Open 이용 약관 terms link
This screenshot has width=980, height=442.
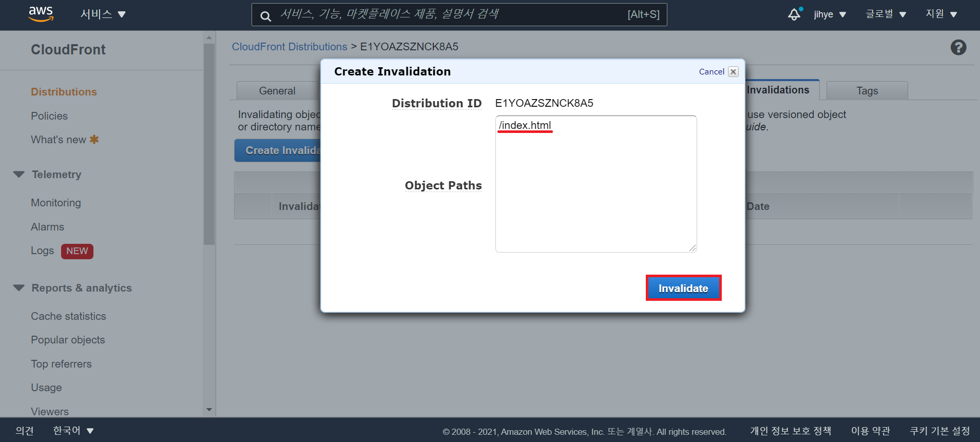pos(871,431)
